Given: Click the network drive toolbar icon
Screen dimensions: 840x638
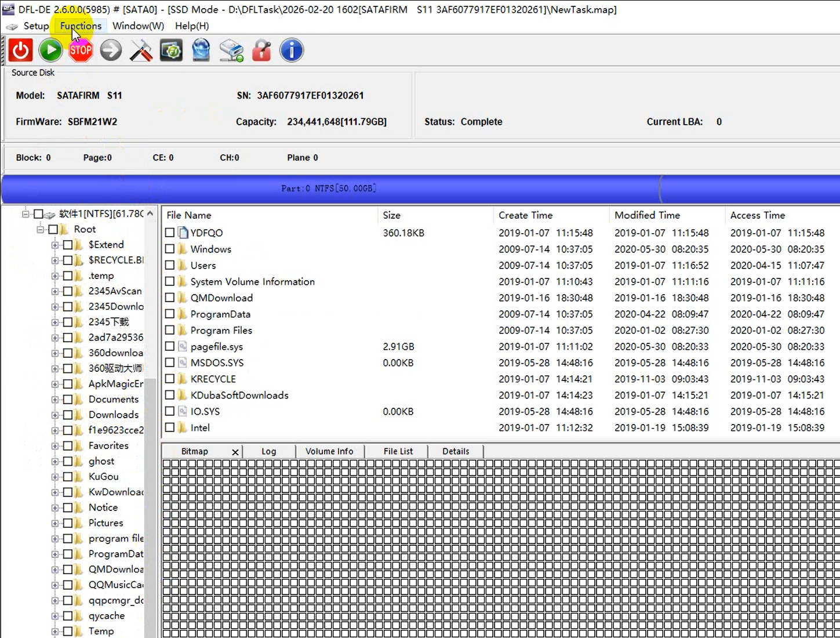Looking at the screenshot, I should [231, 50].
